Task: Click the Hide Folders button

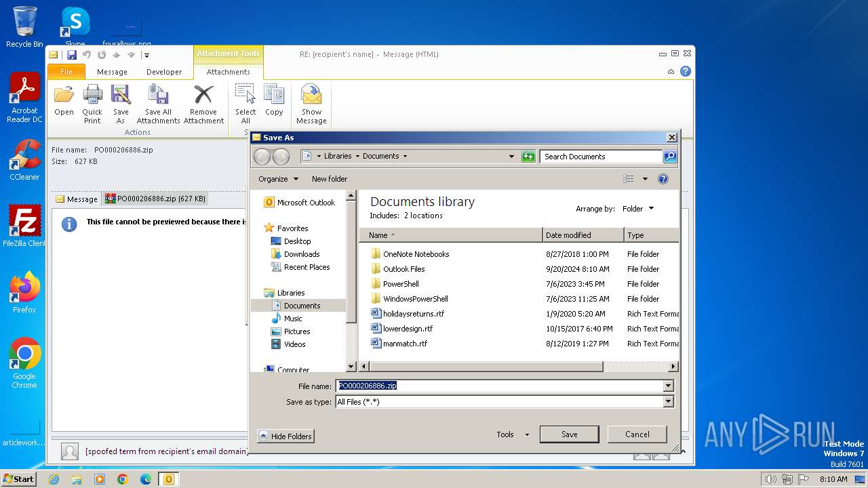Action: pos(285,436)
